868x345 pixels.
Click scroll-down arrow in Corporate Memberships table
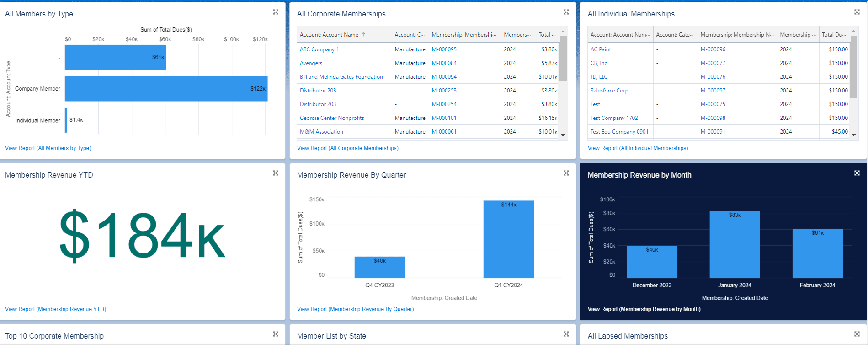click(x=563, y=135)
